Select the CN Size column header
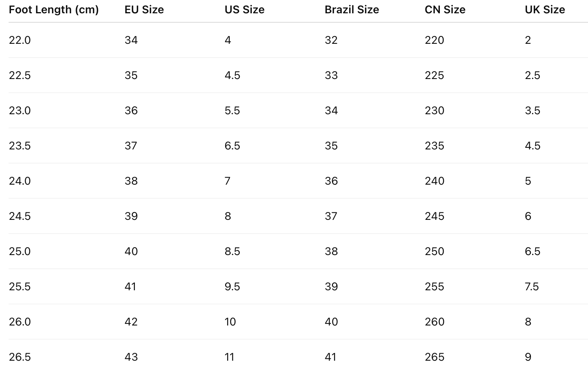 [445, 10]
